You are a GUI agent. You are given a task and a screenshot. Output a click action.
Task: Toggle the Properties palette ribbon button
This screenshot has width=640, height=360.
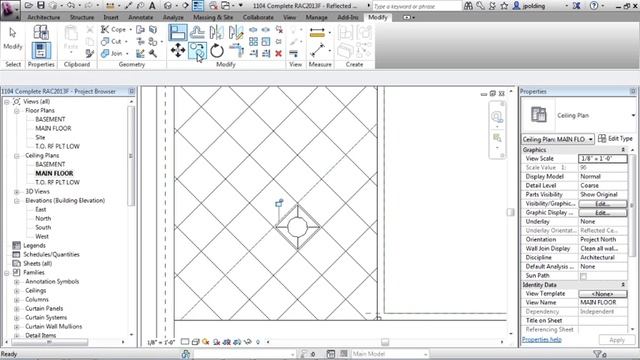point(41,51)
